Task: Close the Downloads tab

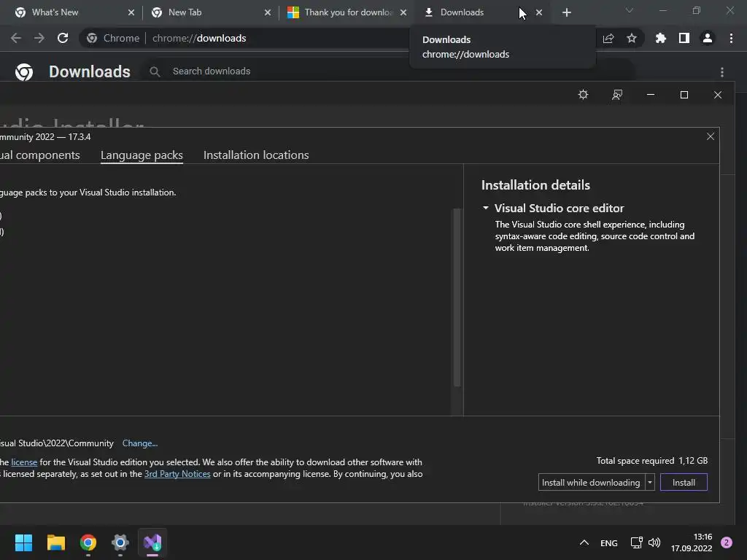Action: tap(539, 12)
